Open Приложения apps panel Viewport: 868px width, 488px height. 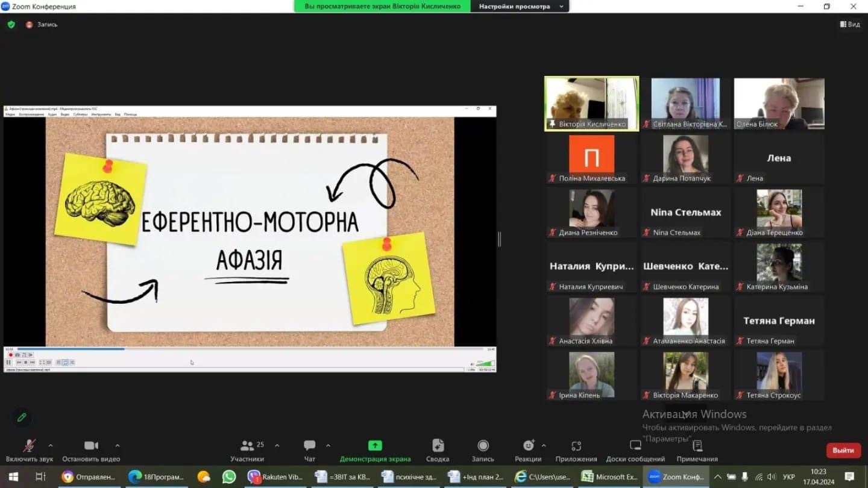coord(576,451)
